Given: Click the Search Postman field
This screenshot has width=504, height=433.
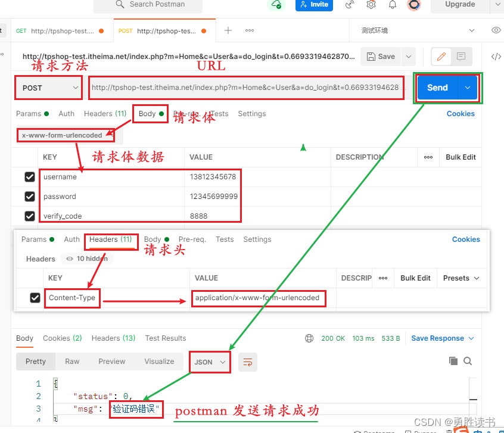Looking at the screenshot, I should tap(148, 5).
